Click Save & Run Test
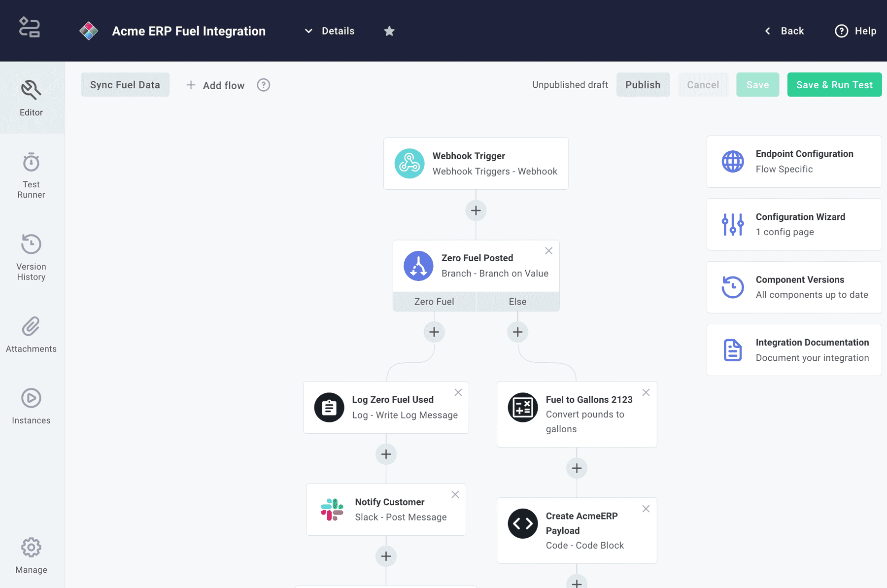887x588 pixels. tap(834, 84)
